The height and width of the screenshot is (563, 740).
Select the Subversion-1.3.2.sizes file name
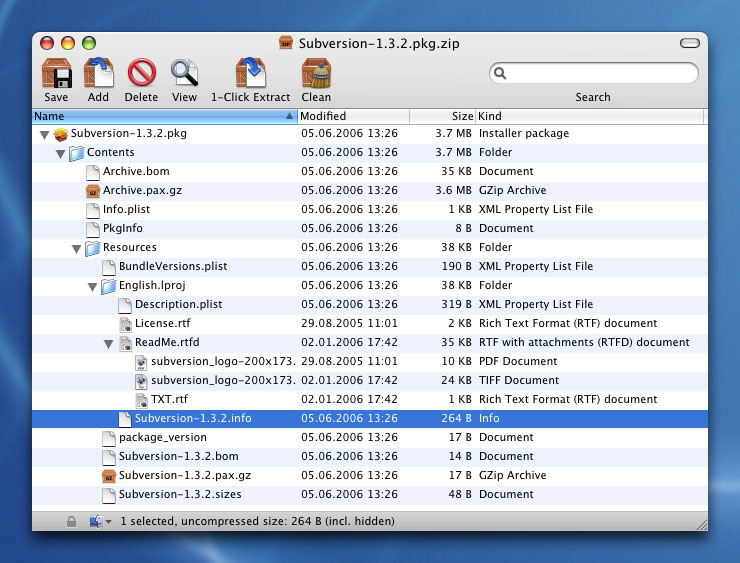[x=180, y=495]
